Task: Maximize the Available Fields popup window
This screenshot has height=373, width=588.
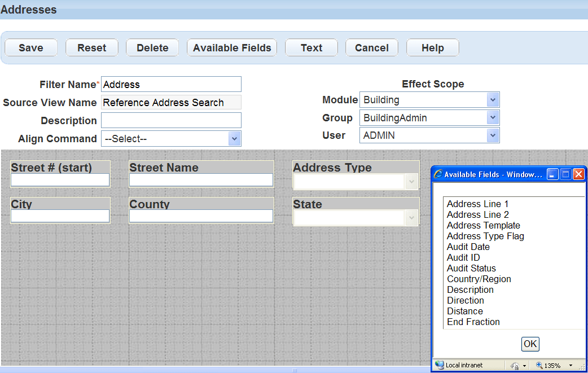Action: pyautogui.click(x=565, y=174)
